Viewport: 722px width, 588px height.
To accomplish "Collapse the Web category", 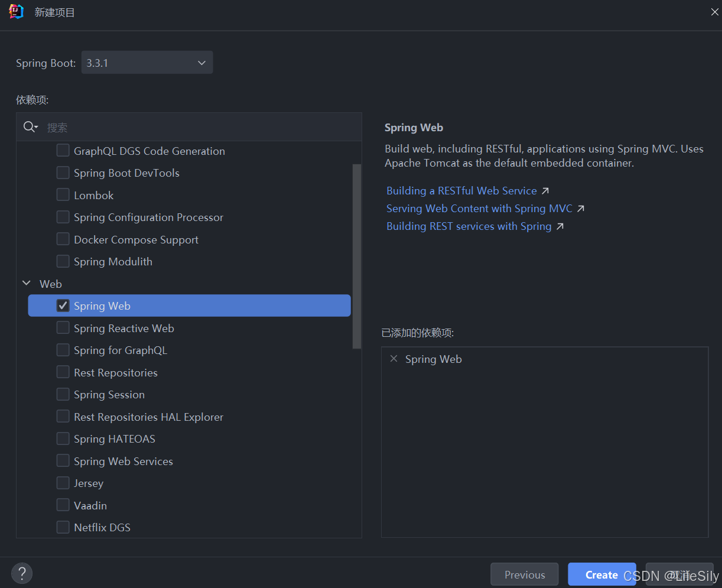I will click(x=27, y=284).
